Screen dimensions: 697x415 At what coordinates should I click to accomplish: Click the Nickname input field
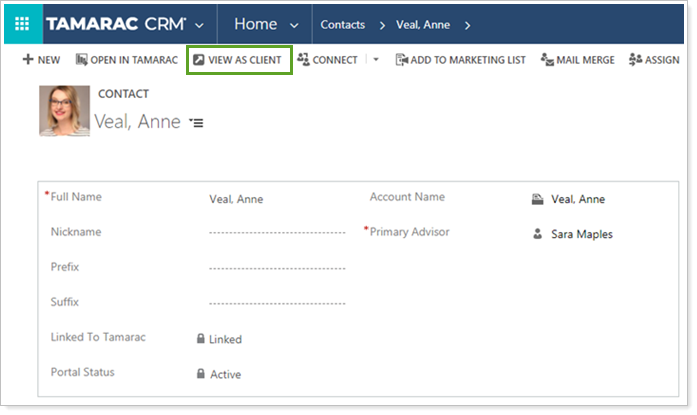(277, 233)
